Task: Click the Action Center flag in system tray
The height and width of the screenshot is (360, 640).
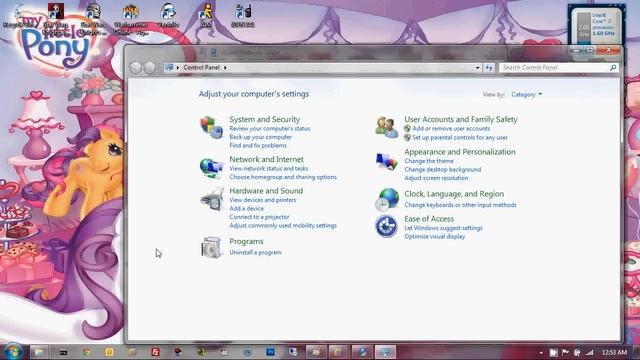Action: [565, 352]
